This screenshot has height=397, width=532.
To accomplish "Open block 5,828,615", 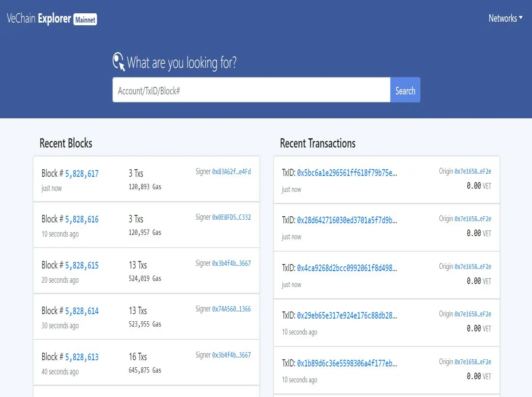I will (x=82, y=265).
